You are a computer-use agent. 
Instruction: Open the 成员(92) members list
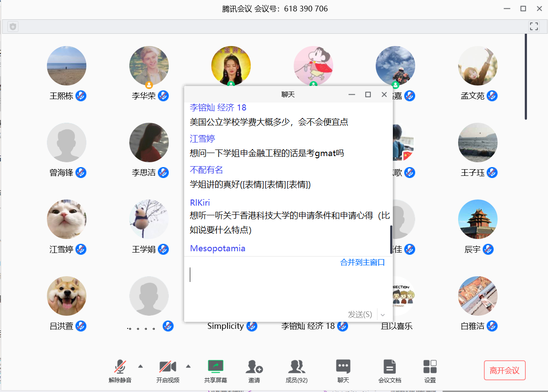point(296,367)
